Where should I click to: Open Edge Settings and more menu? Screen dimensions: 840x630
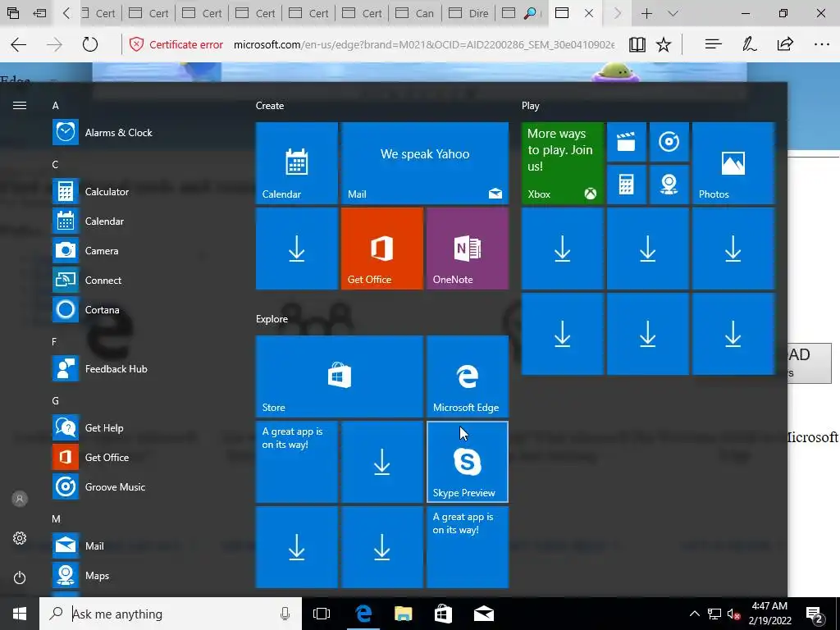(x=821, y=44)
